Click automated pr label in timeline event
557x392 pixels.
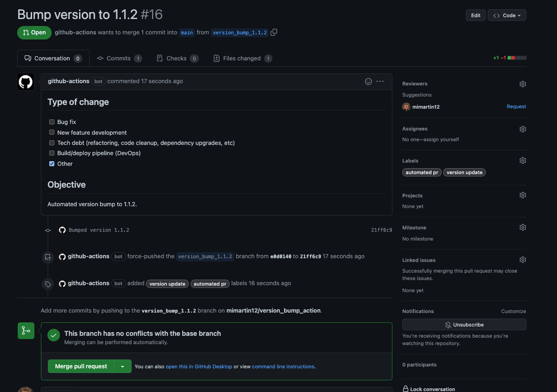coord(210,284)
